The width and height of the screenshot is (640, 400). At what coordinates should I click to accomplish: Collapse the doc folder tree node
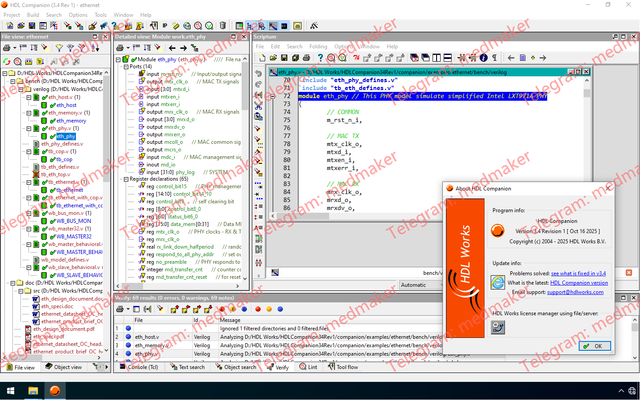13,283
